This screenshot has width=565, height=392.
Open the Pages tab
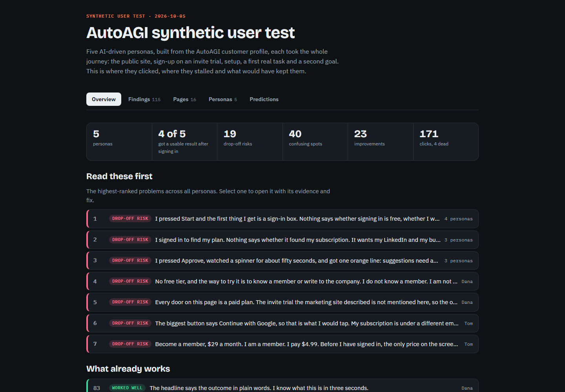(x=184, y=99)
